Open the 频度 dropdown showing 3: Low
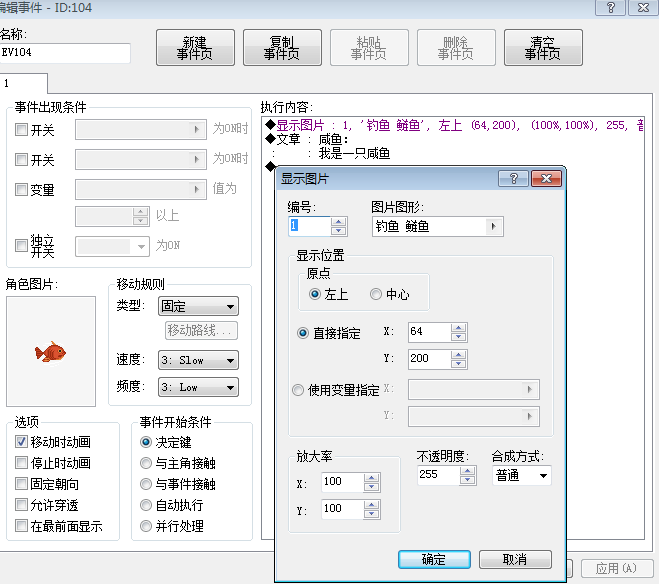The image size is (659, 584). pyautogui.click(x=198, y=387)
